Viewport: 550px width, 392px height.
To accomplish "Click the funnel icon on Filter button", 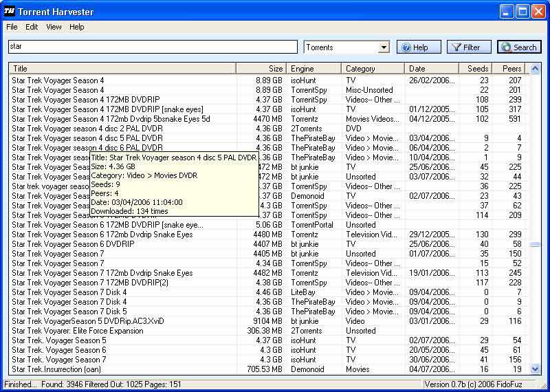I will tap(456, 47).
